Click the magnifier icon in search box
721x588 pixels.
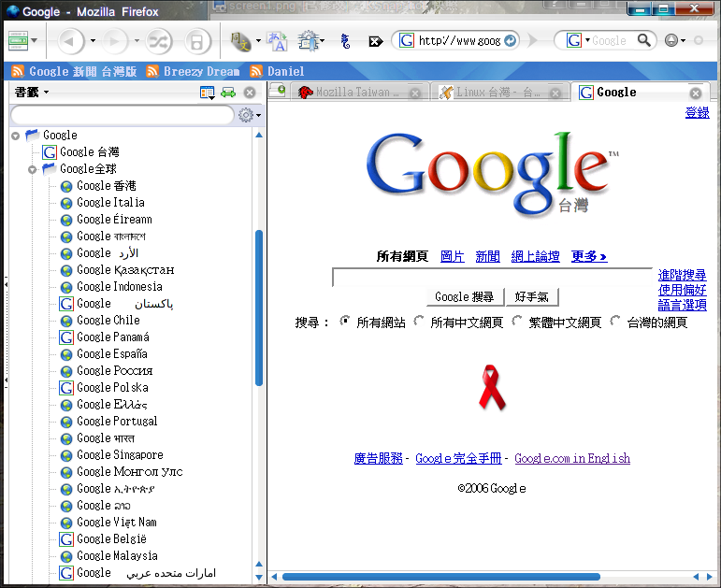644,40
